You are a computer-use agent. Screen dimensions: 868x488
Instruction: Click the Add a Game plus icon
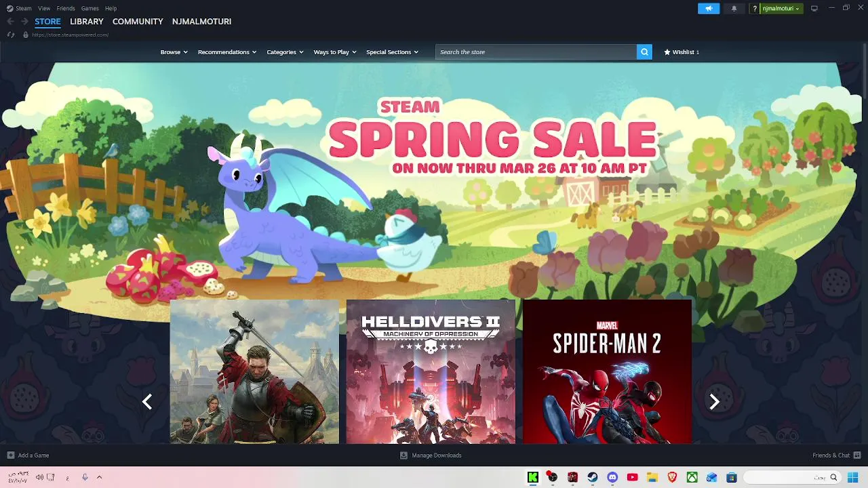tap(10, 455)
